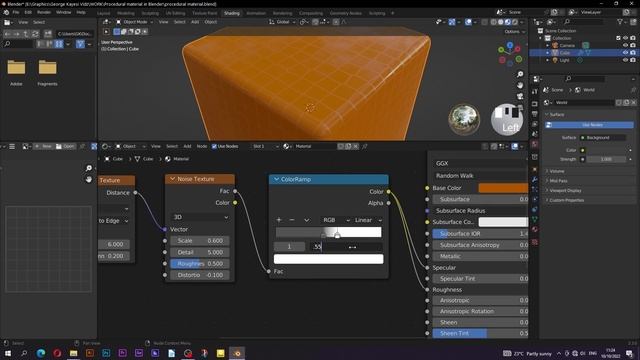
Task: Click the ColorRamp remove stop minus icon
Action: point(292,220)
